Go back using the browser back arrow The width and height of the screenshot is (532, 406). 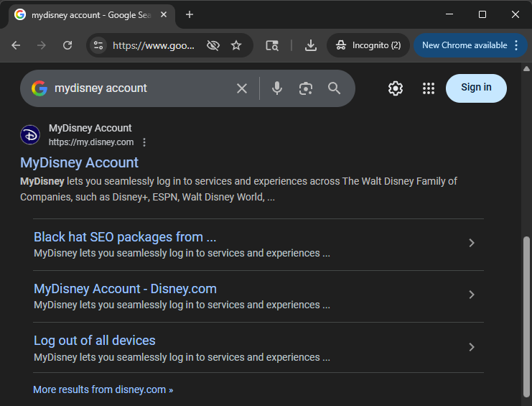click(x=16, y=45)
